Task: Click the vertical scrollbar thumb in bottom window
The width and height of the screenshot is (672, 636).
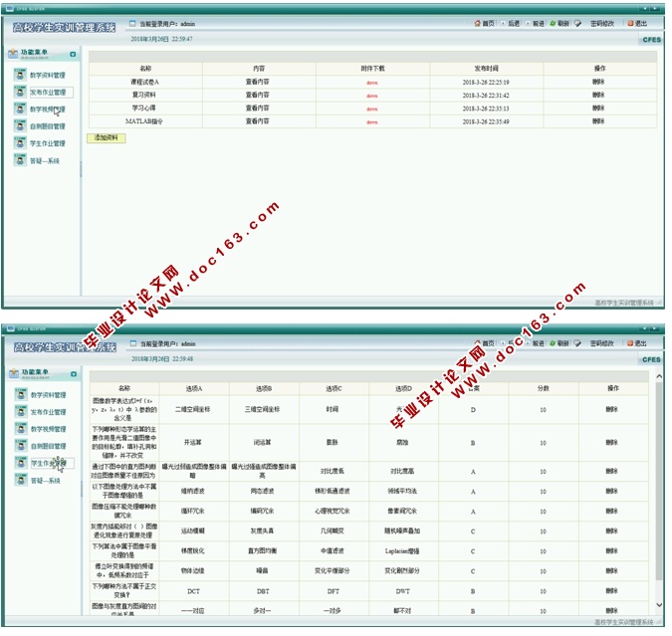Action: pyautogui.click(x=659, y=480)
